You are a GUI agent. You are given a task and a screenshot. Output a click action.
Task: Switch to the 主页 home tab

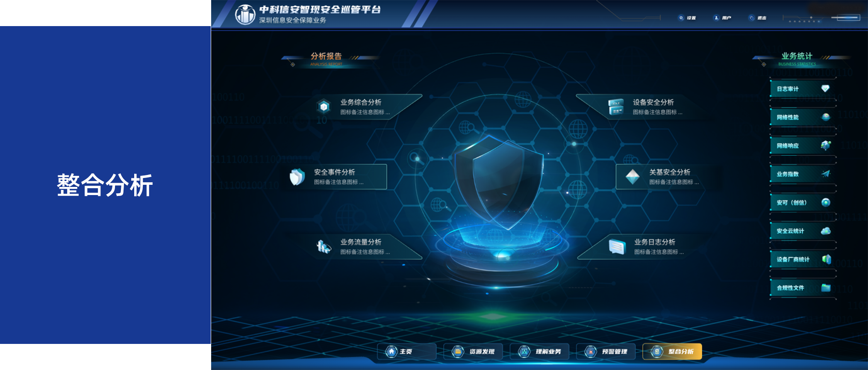click(407, 352)
